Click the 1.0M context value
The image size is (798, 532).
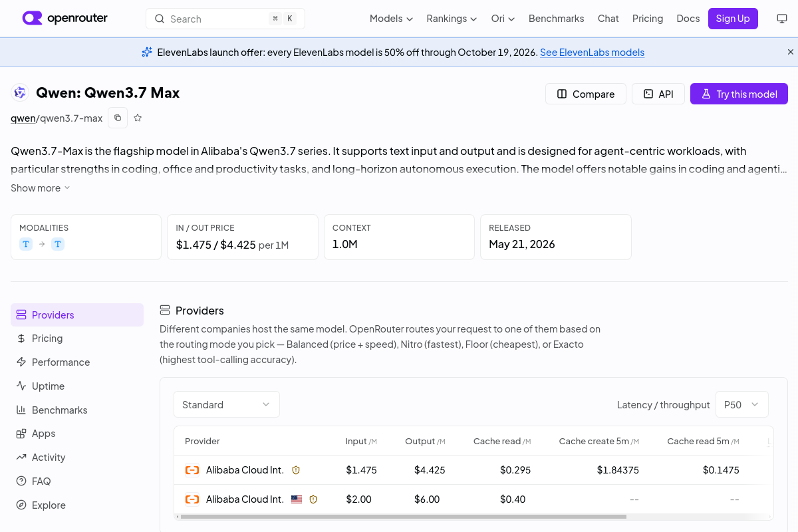345,244
